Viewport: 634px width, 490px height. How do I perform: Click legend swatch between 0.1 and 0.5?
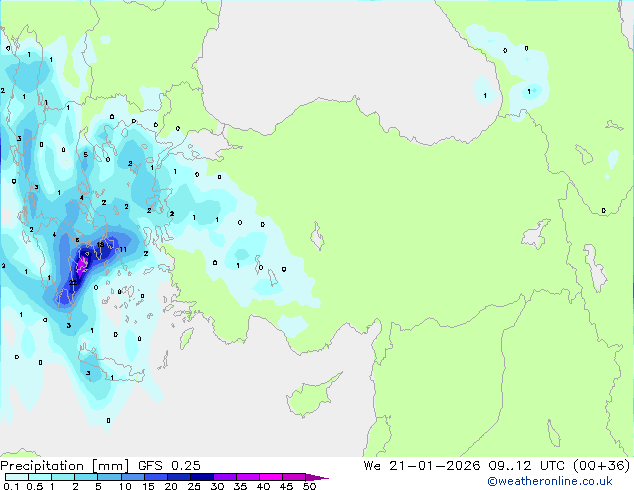[17, 477]
